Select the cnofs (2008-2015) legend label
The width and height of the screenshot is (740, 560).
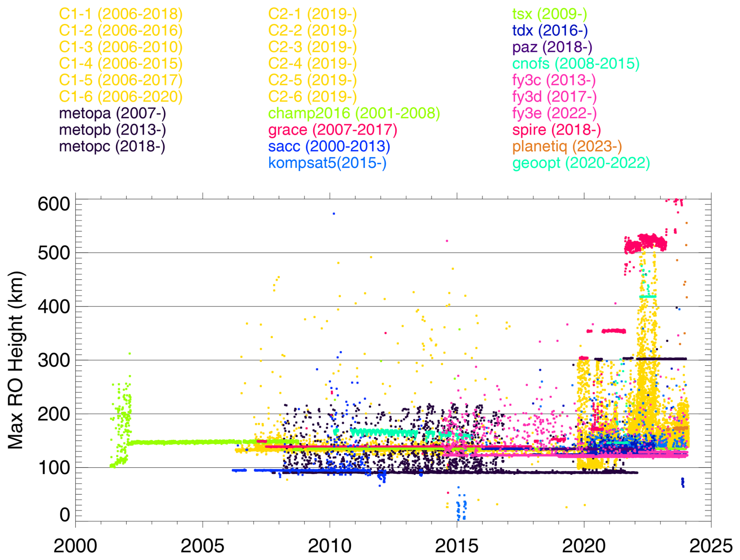coord(576,64)
